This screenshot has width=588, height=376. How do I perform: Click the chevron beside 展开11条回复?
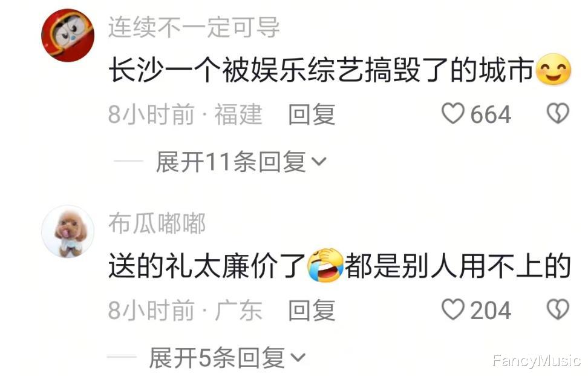[319, 162]
